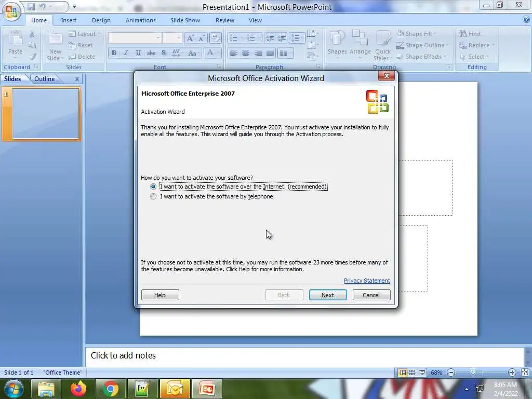Click Clear All Formatting icon
Image resolution: width=532 pixels, height=399 pixels.
point(215,37)
